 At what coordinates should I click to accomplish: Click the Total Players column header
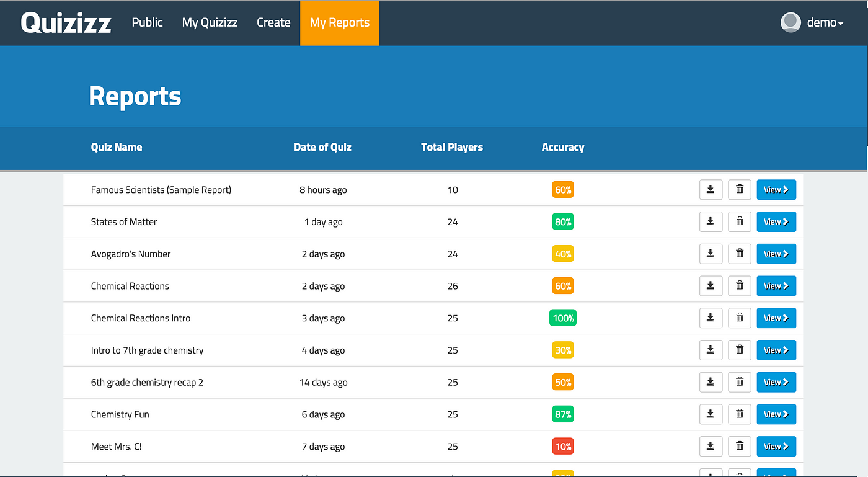(452, 147)
